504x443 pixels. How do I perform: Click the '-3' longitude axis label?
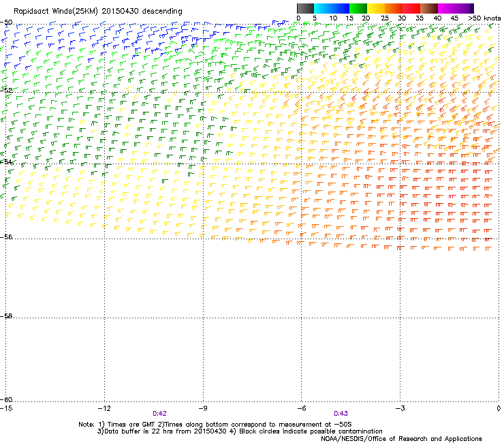coord(400,408)
